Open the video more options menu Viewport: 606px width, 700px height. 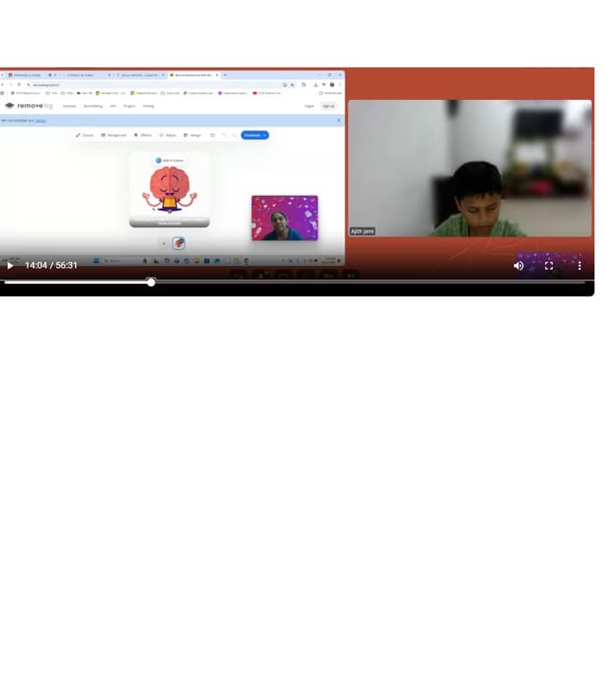point(579,266)
